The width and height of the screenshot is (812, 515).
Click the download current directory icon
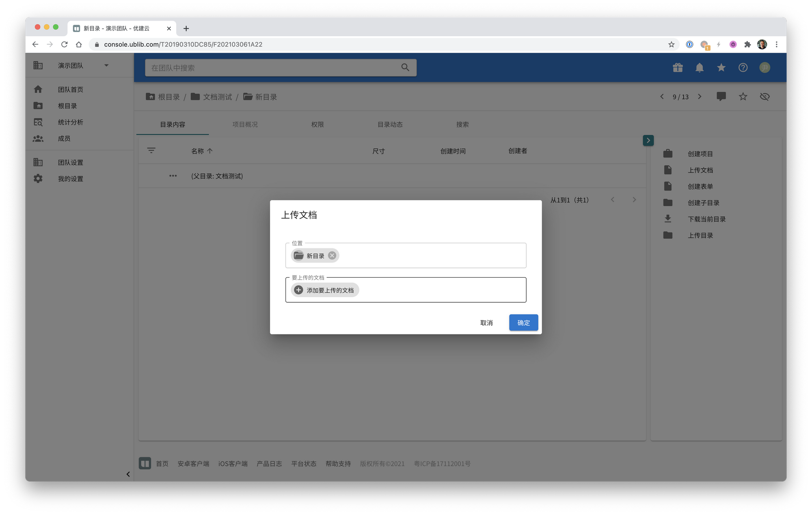(668, 219)
